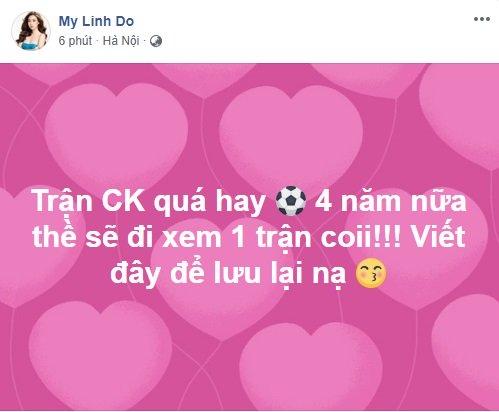
Task: Open the three-dot post options menu
Action: coord(482,19)
